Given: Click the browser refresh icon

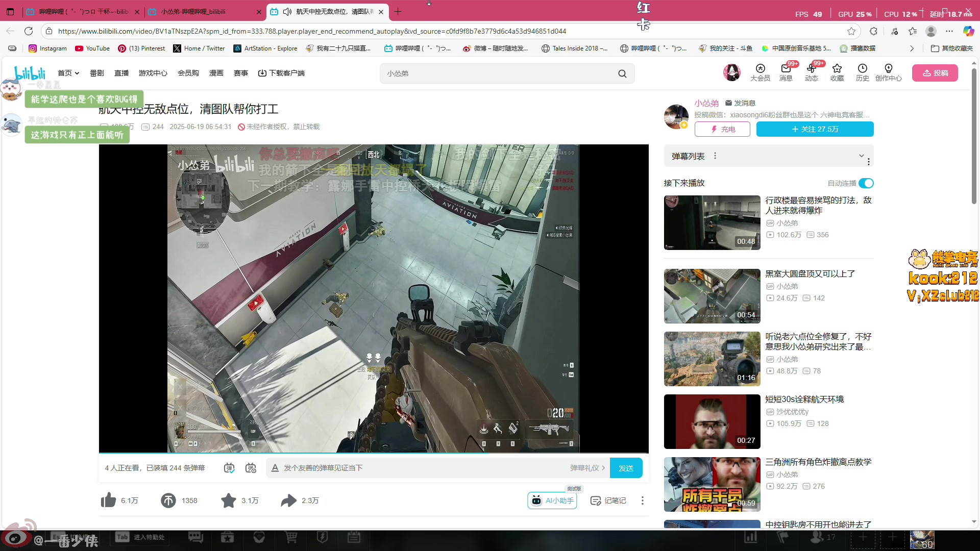Looking at the screenshot, I should (x=29, y=31).
